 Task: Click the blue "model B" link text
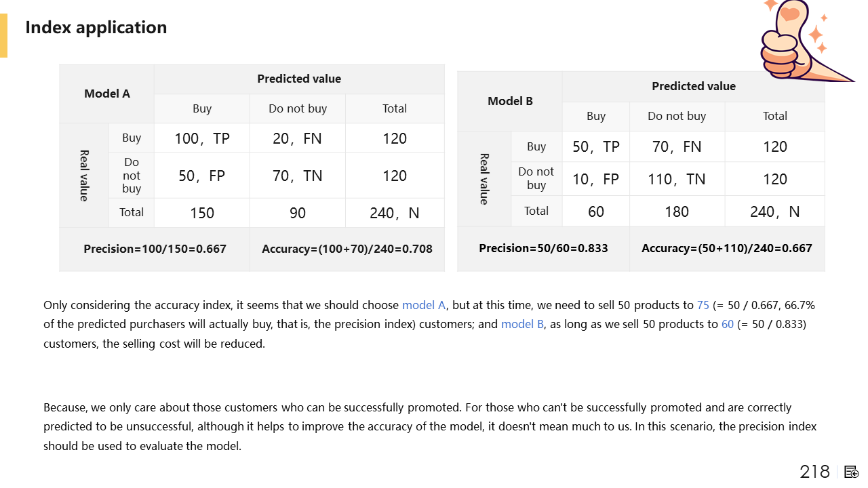522,324
